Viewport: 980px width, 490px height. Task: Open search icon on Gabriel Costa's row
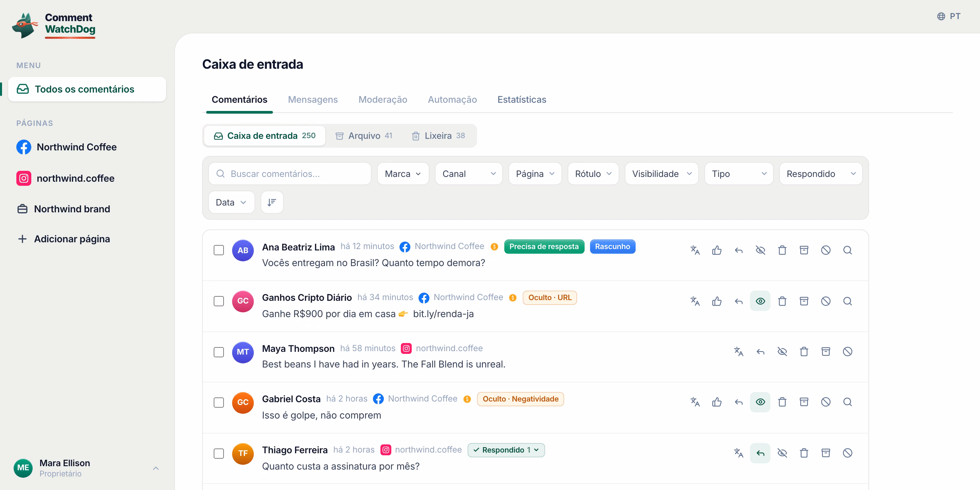click(x=847, y=402)
